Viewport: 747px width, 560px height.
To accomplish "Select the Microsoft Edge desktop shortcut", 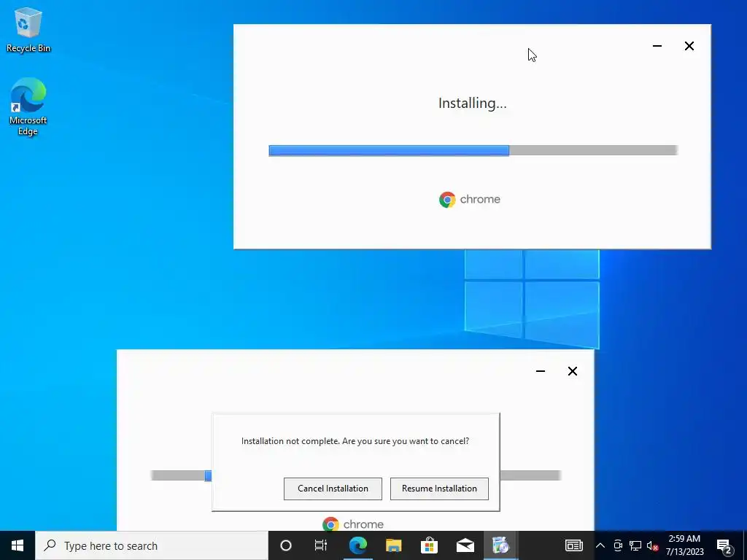I will [x=28, y=106].
